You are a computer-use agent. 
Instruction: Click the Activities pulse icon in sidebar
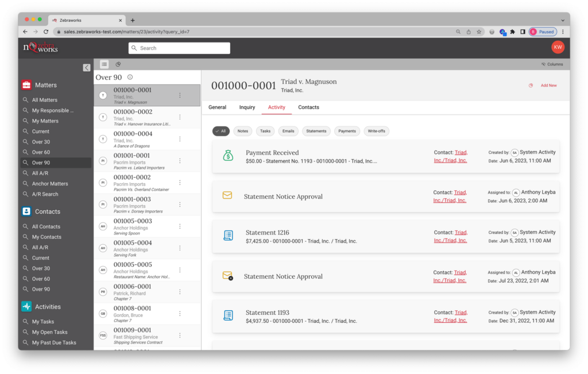tap(26, 307)
